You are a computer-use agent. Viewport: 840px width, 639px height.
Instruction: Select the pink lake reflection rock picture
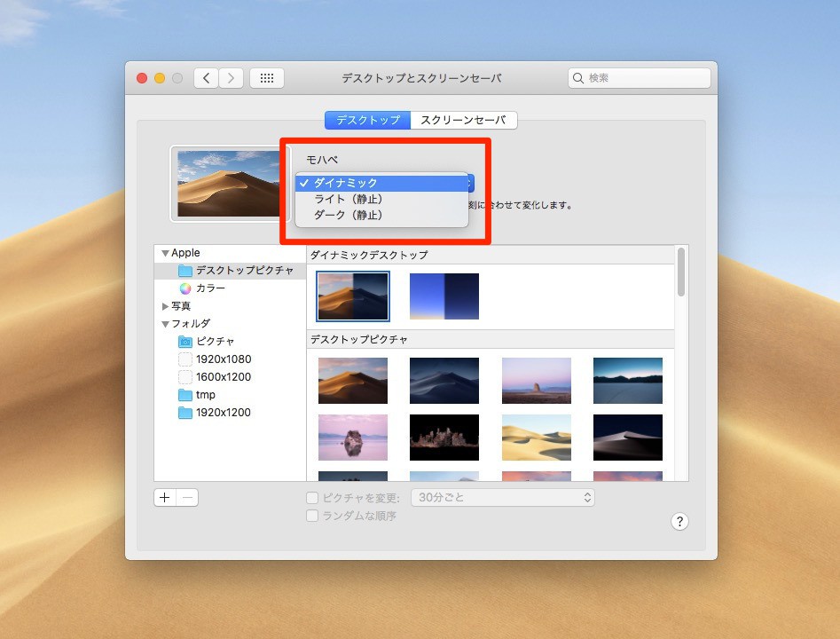pos(353,438)
